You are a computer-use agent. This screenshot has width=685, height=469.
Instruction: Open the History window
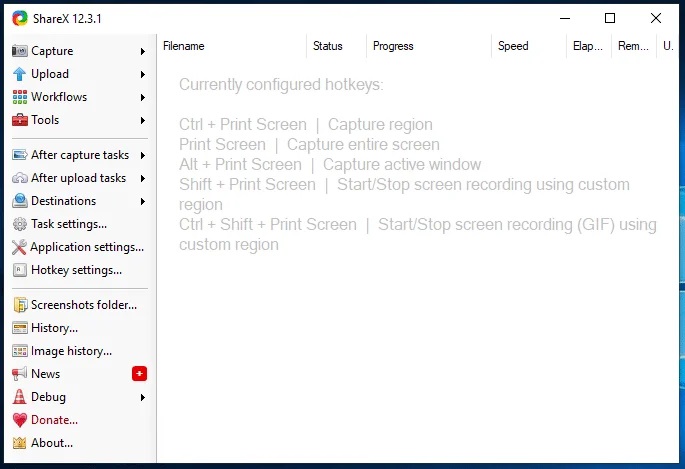80,328
